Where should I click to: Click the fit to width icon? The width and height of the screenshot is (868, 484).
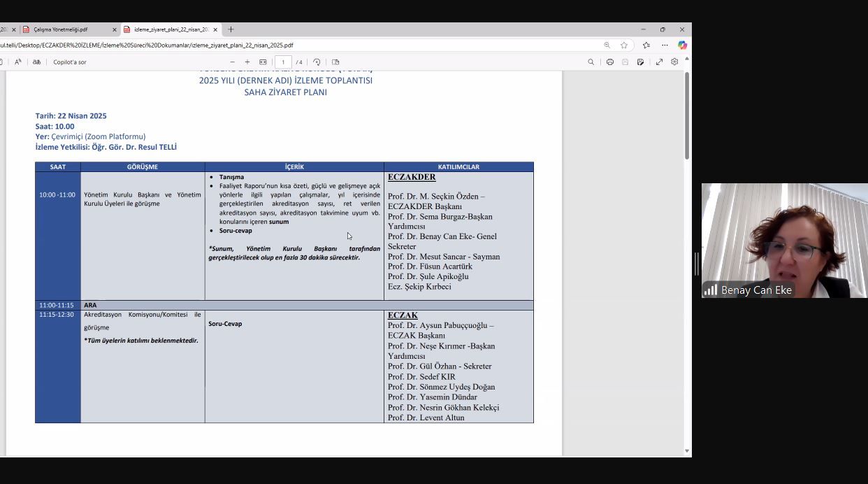[x=263, y=62]
